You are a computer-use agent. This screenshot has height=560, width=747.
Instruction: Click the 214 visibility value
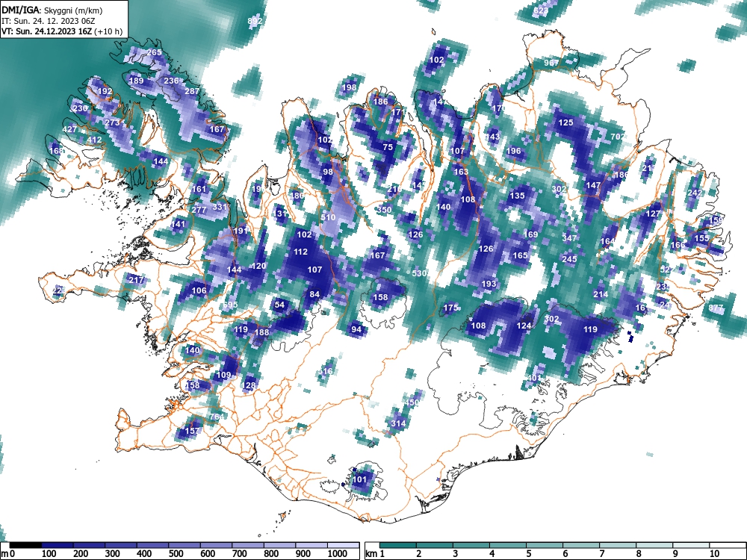(x=601, y=294)
